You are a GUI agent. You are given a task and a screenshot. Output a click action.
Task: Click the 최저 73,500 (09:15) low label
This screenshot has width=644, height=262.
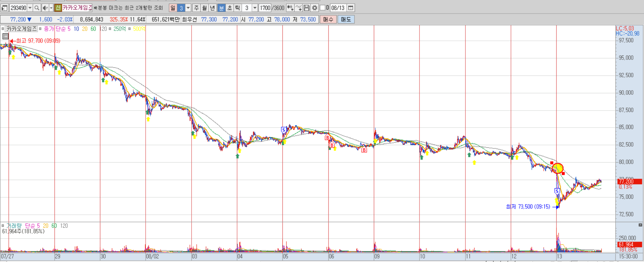[528, 207]
